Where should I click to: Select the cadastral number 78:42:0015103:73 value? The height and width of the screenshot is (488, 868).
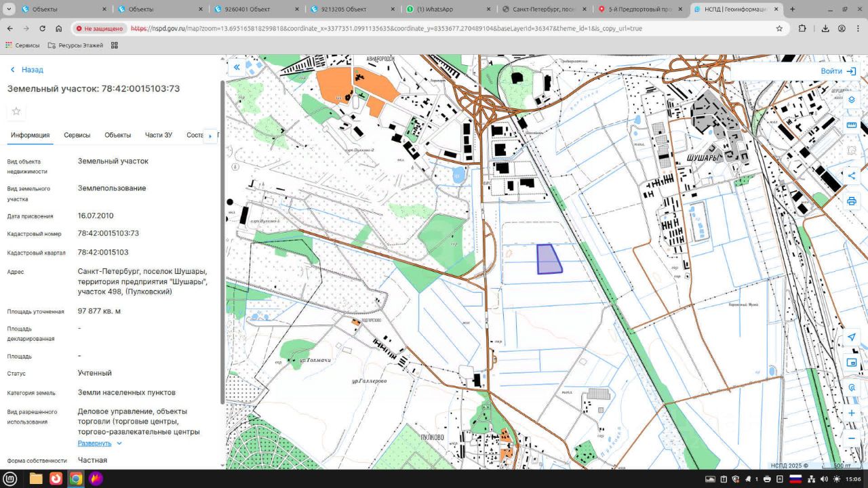[108, 233]
